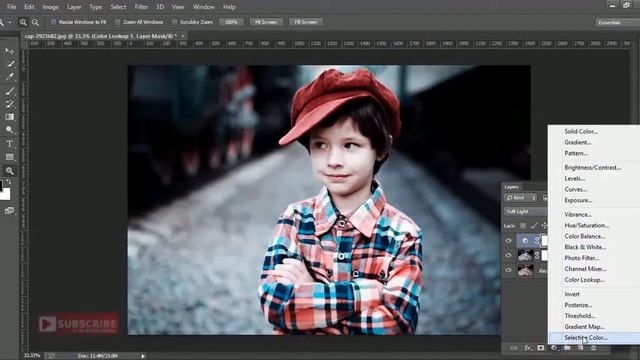This screenshot has width=640, height=360.
Task: Open the Layer menu
Action: pos(74,7)
